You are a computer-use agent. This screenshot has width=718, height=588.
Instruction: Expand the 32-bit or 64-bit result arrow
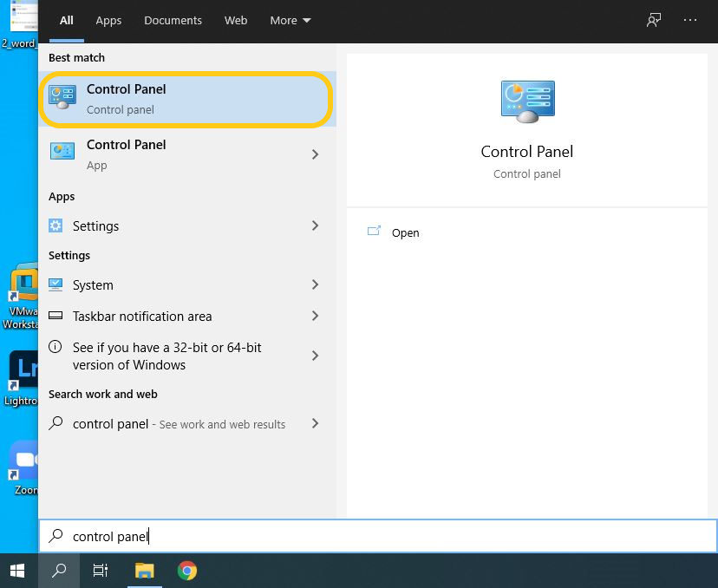[x=315, y=356]
